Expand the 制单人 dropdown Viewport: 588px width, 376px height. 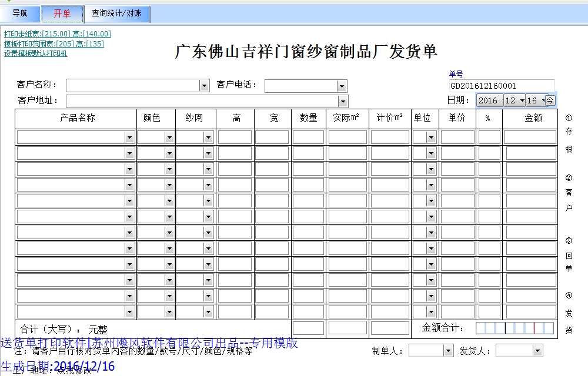tap(448, 351)
